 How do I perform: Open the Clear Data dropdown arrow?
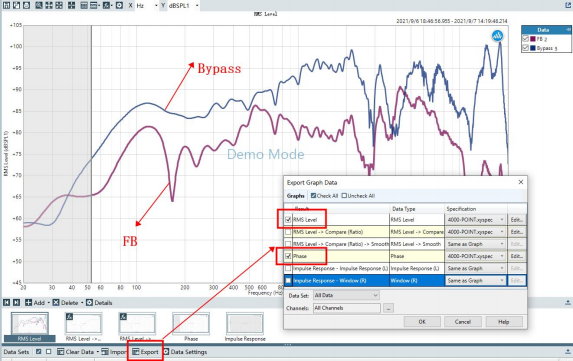pyautogui.click(x=98, y=352)
